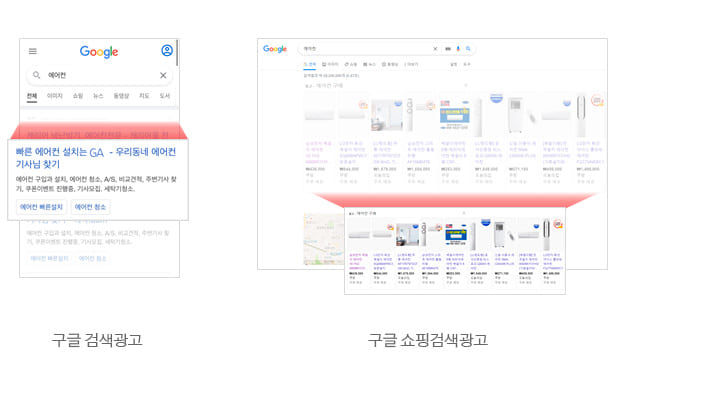Open the last tower air conditioner in enlarged panel
727x399 pixels.
click(x=552, y=234)
